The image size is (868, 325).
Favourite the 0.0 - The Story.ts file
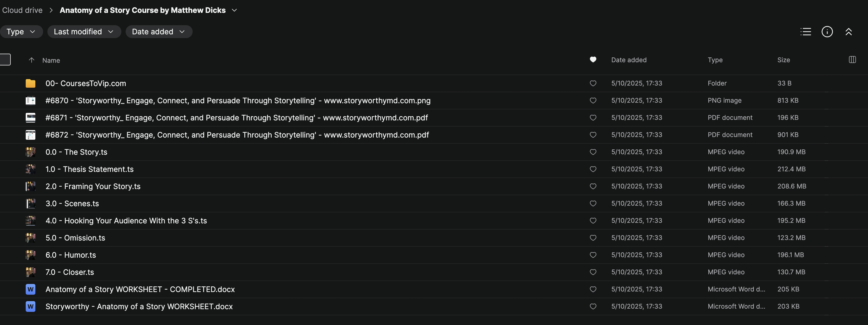tap(593, 152)
